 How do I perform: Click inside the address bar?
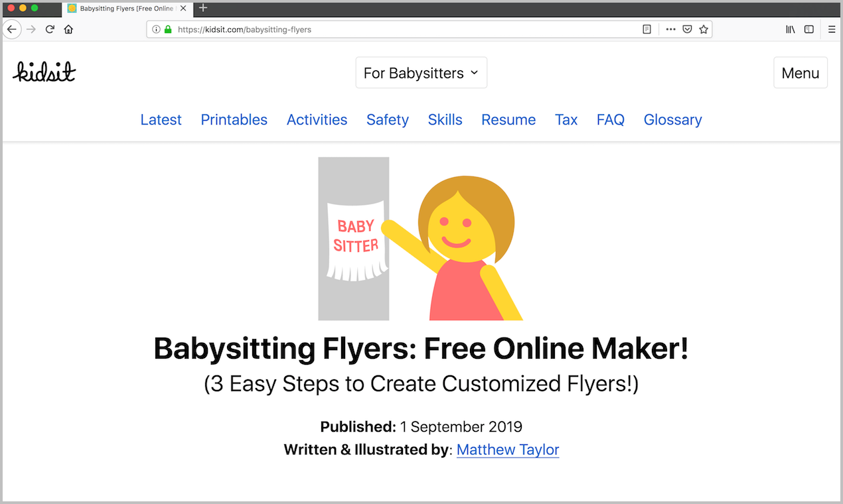(398, 29)
